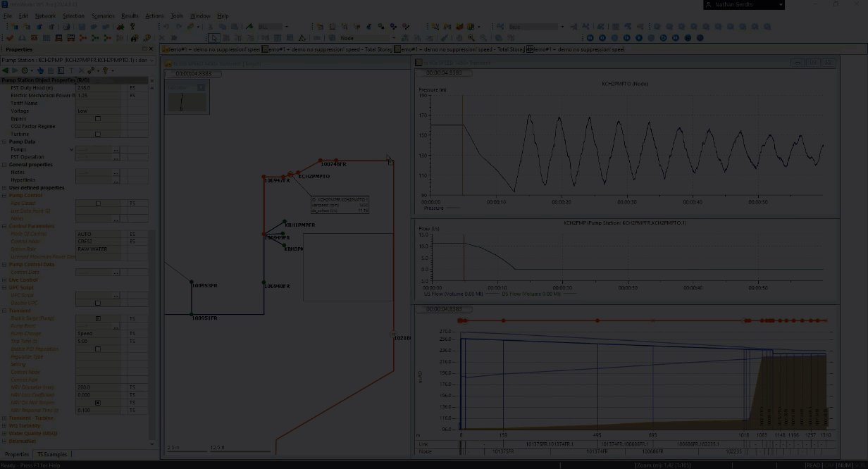Image resolution: width=868 pixels, height=469 pixels.
Task: Switch to the Properties bottom tab
Action: (x=17, y=454)
